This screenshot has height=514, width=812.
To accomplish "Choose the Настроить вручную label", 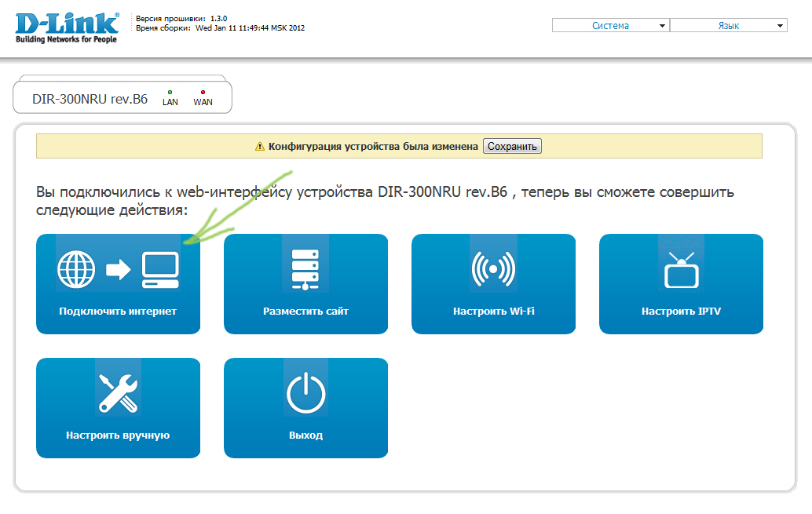I will click(x=118, y=436).
